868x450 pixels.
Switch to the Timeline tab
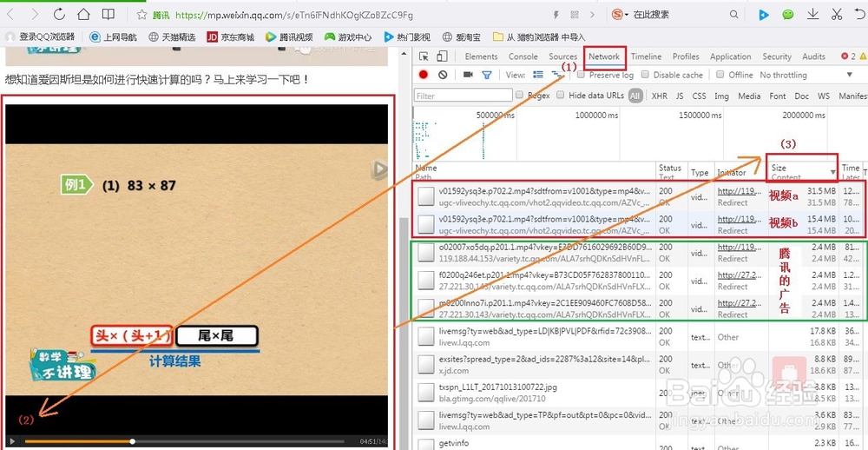pyautogui.click(x=646, y=56)
